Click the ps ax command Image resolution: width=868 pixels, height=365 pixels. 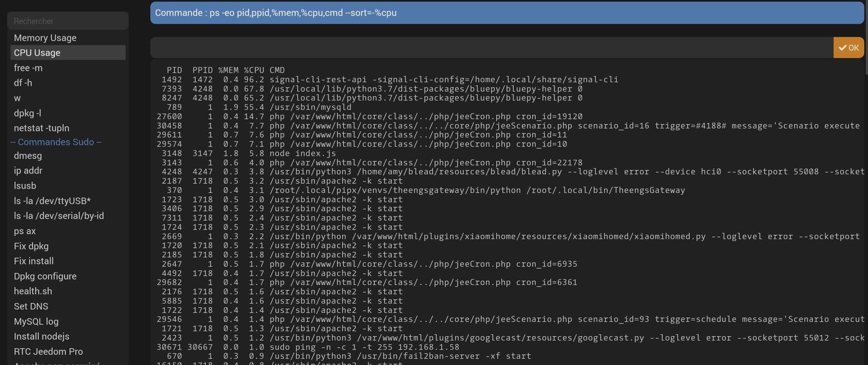pyautogui.click(x=25, y=231)
